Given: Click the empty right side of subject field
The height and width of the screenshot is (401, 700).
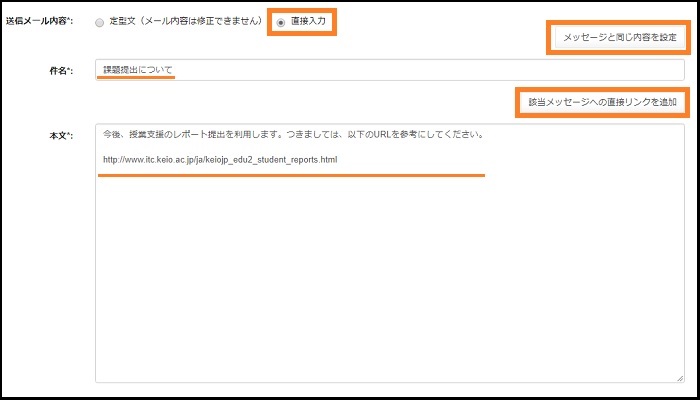Looking at the screenshot, I should click(500, 70).
